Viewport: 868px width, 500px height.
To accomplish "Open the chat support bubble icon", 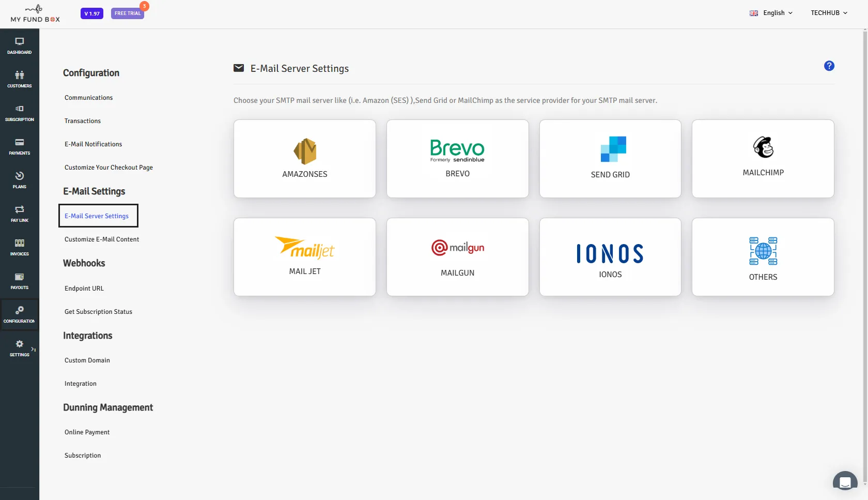I will 845,482.
